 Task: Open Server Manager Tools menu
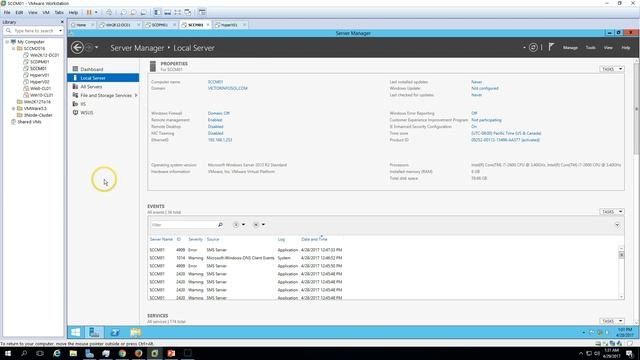pos(591,48)
